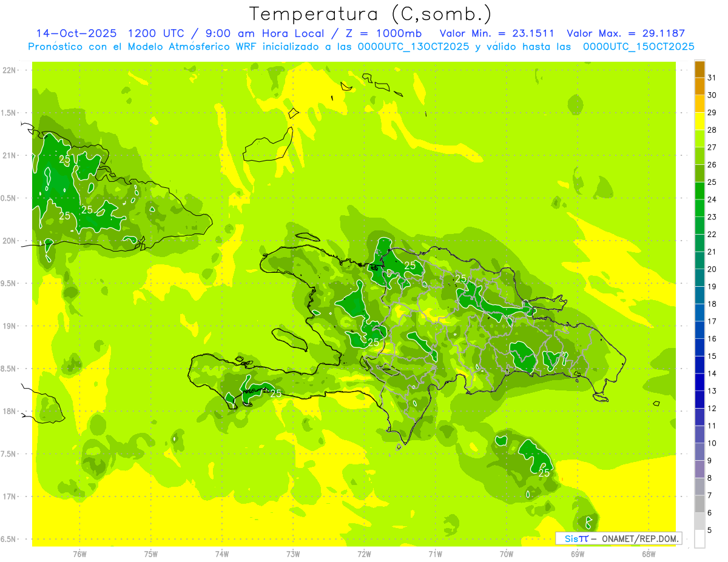The height and width of the screenshot is (562, 728).
Task: Click the valid-until time "0000UTC_15OCT2025"
Action: [x=639, y=47]
